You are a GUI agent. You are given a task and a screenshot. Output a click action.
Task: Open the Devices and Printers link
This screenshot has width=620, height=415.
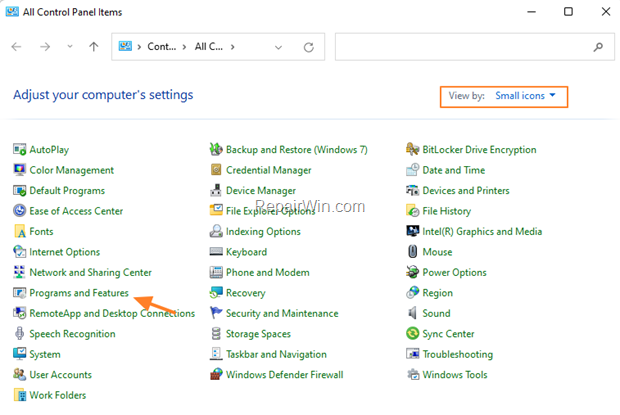pyautogui.click(x=466, y=191)
